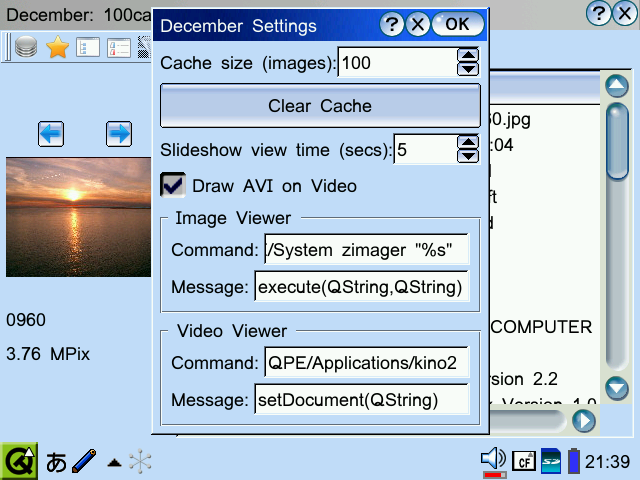Screen dimensions: 640x480
Task: Increase the Cache size spinner value
Action: click(467, 56)
